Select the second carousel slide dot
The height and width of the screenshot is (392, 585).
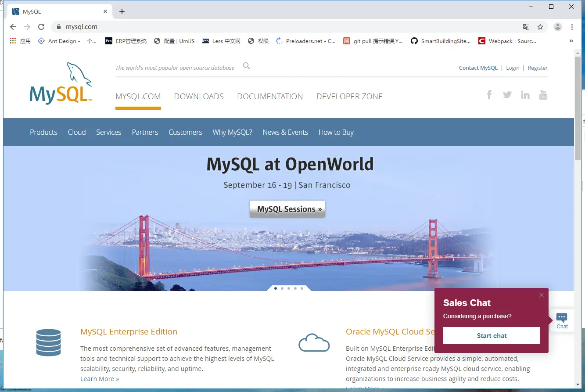point(282,288)
